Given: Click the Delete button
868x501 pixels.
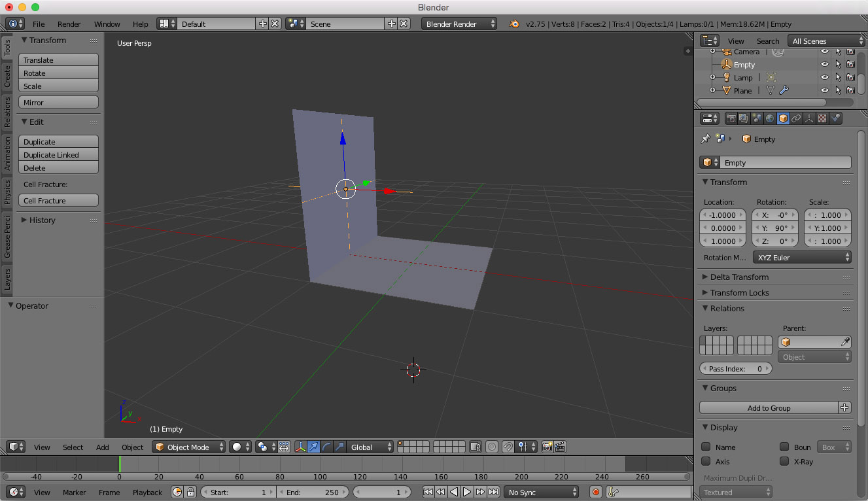Looking at the screenshot, I should 58,167.
